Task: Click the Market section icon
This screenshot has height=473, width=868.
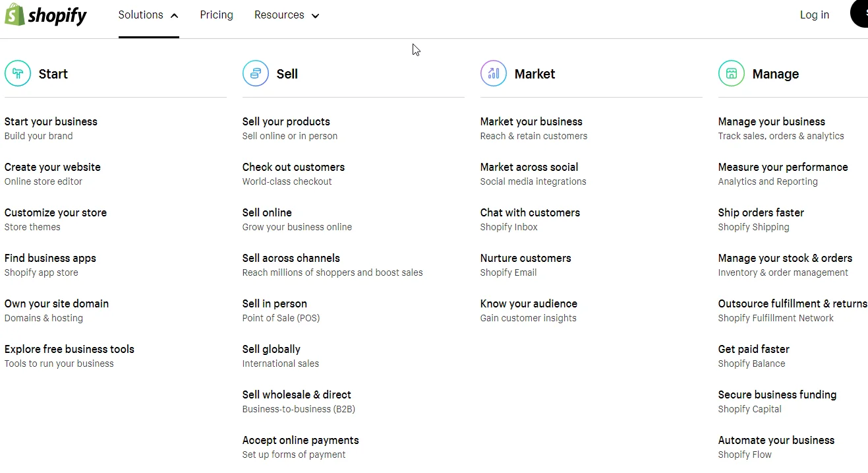Action: 494,74
